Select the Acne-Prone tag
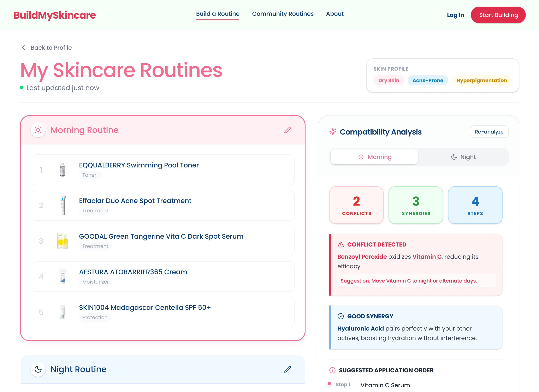Screen dimensions: 539x392 (x=428, y=81)
